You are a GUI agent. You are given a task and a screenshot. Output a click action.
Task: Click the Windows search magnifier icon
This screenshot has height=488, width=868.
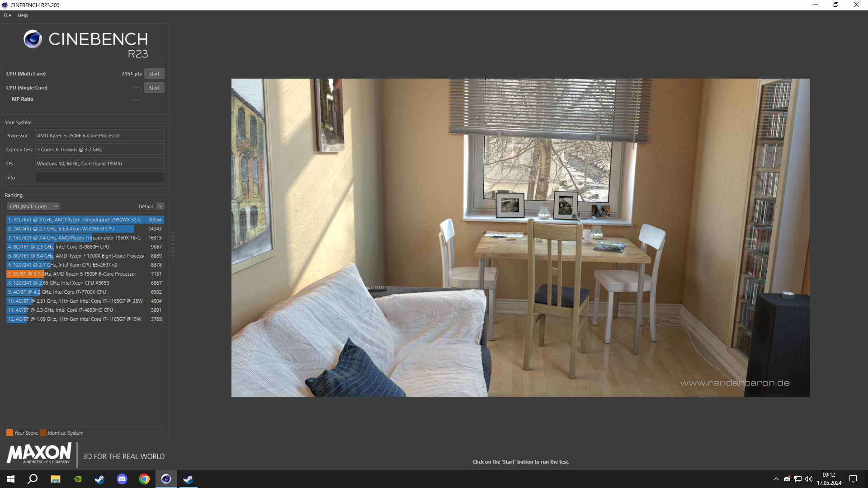click(33, 479)
